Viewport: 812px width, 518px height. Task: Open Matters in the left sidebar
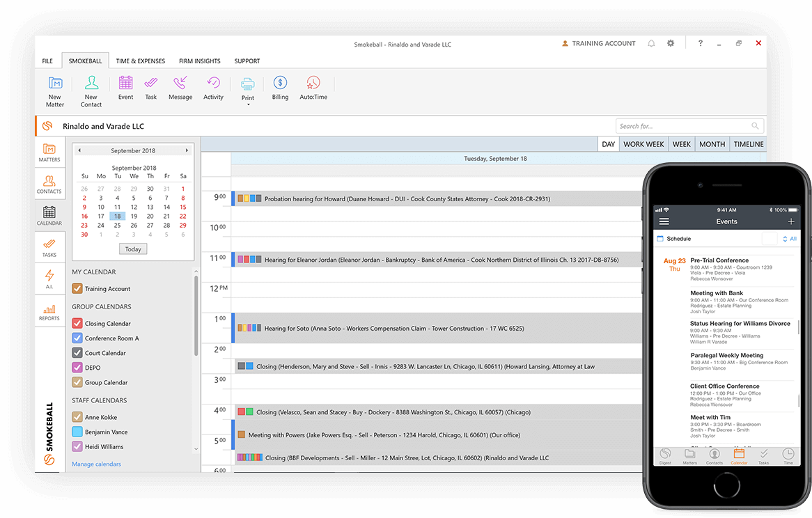tap(49, 152)
